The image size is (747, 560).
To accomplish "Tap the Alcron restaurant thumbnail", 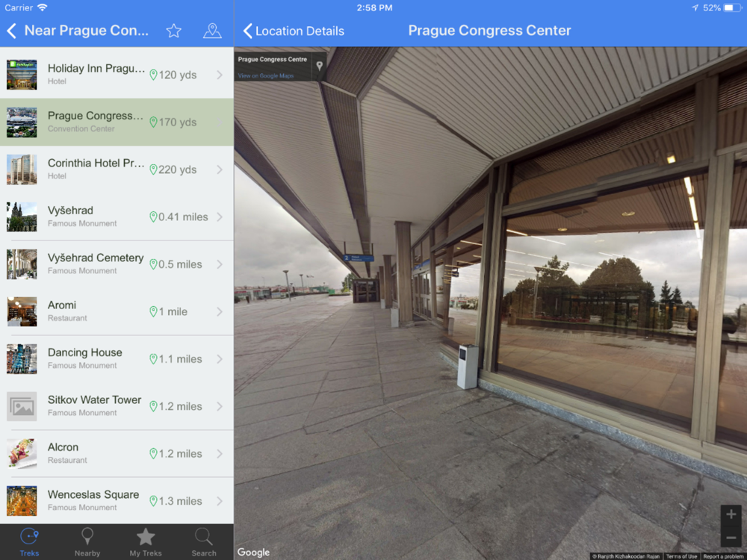I will point(22,454).
